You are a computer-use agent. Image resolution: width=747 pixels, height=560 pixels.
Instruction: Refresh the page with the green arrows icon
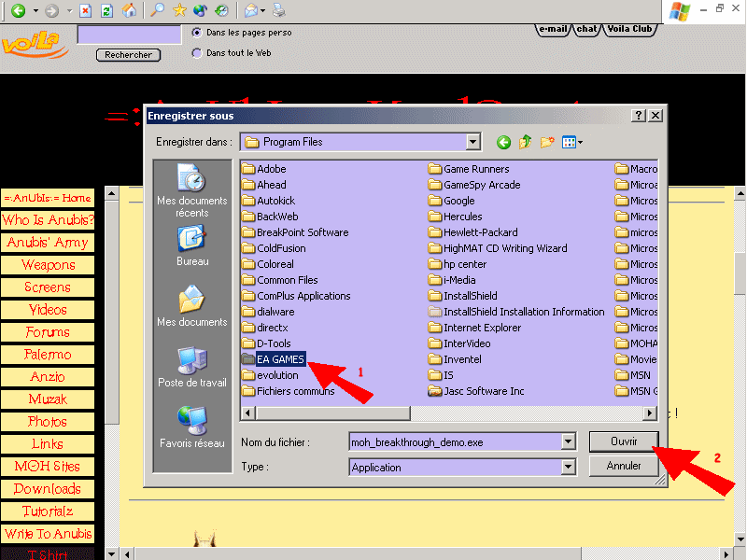click(x=107, y=10)
